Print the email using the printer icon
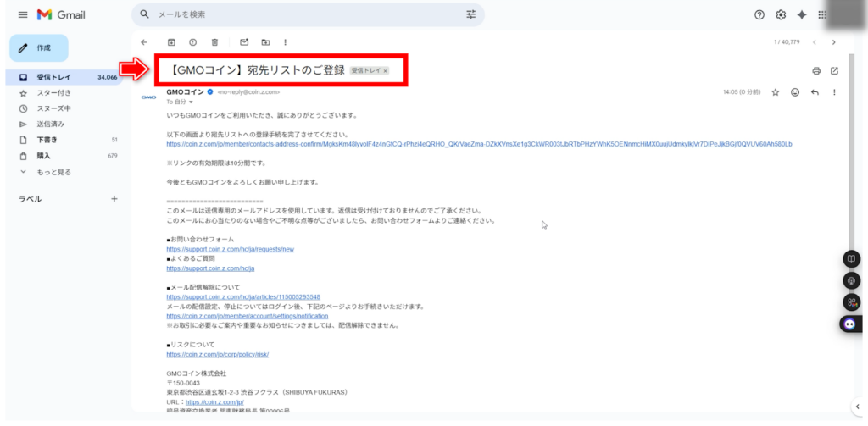The height and width of the screenshot is (426, 868). (x=816, y=70)
